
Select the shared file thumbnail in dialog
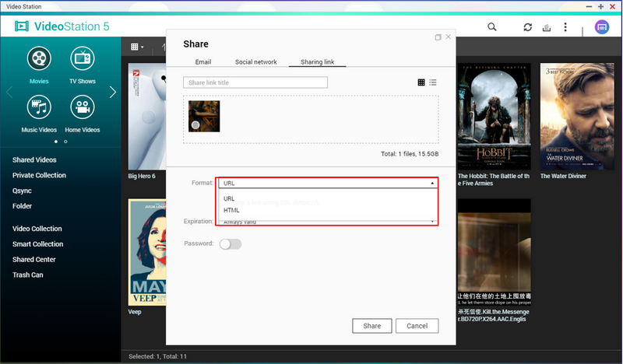pyautogui.click(x=204, y=117)
